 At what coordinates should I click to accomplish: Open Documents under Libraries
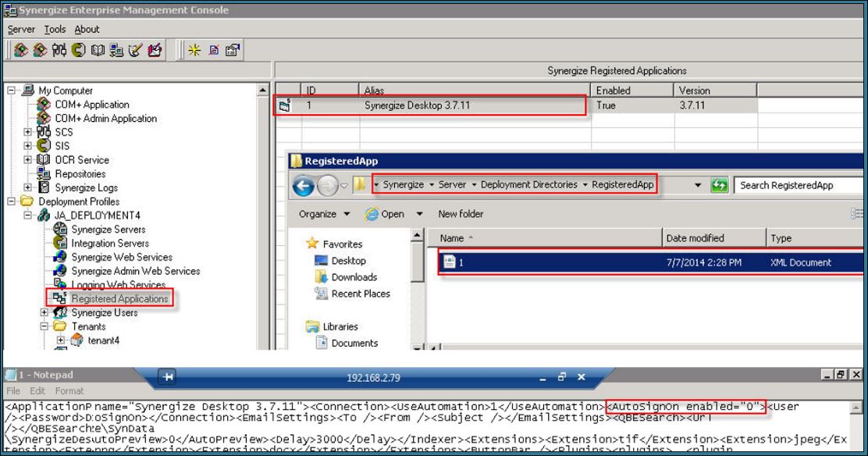355,343
